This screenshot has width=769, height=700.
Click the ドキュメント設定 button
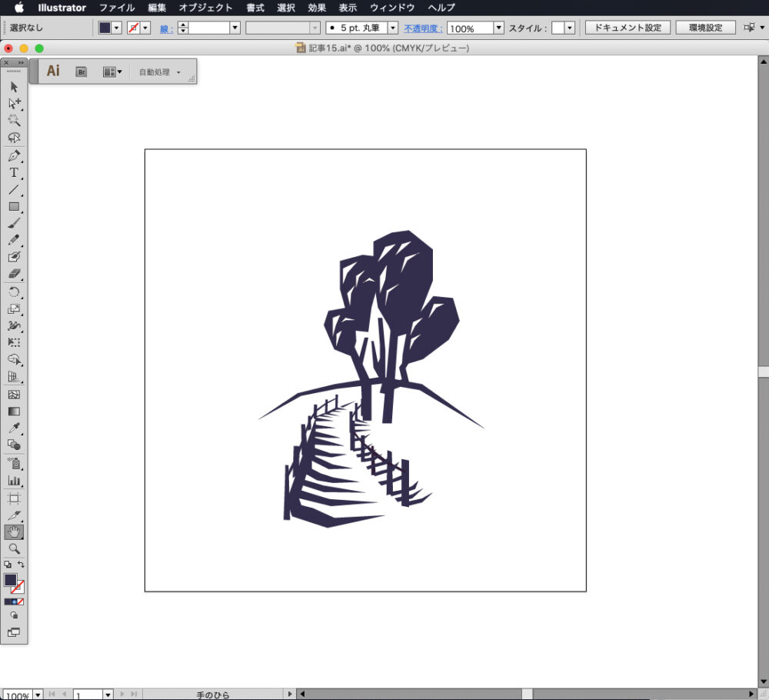click(628, 28)
